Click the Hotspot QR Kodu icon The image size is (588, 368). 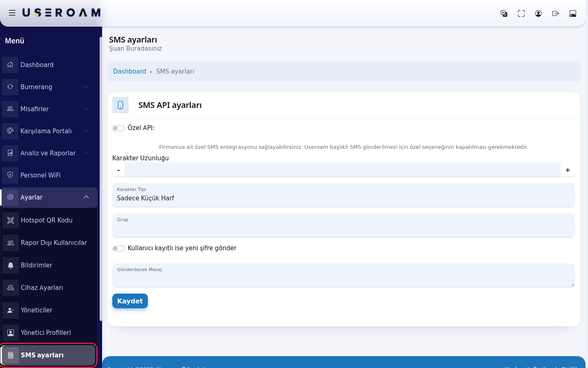[11, 220]
